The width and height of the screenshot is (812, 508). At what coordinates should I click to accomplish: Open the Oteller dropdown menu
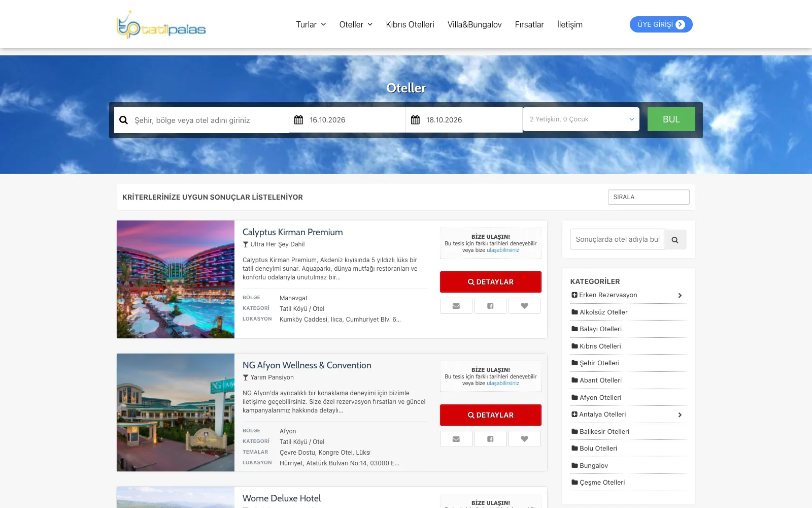tap(356, 24)
